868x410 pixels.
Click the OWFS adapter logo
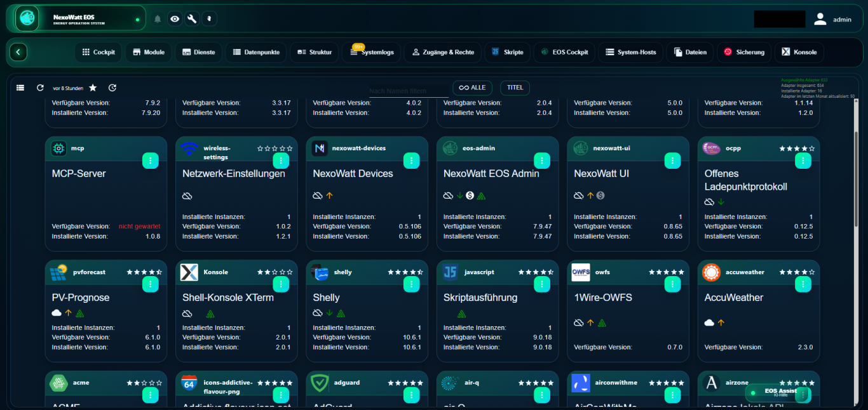(581, 272)
